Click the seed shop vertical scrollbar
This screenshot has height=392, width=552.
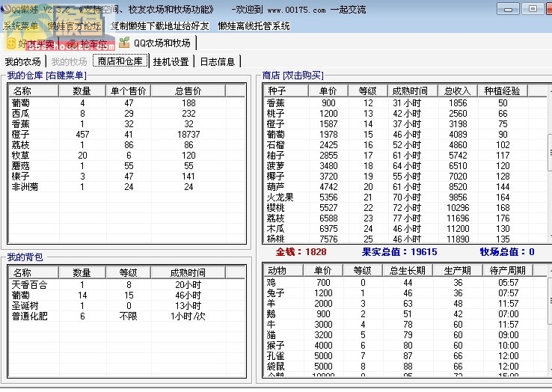tap(550, 164)
